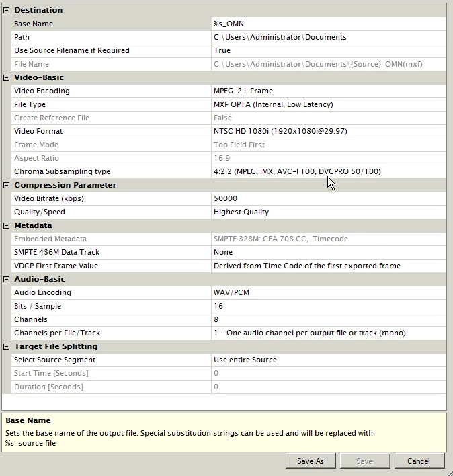Screen dimensions: 453x476
Task: Select the Quality/Speed property label
Action: pos(40,212)
